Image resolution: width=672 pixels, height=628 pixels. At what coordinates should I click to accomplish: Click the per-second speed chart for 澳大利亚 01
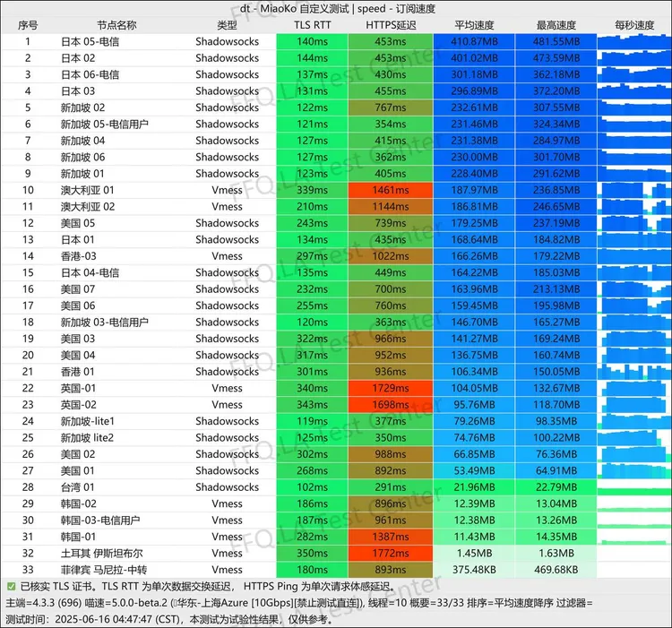[633, 190]
